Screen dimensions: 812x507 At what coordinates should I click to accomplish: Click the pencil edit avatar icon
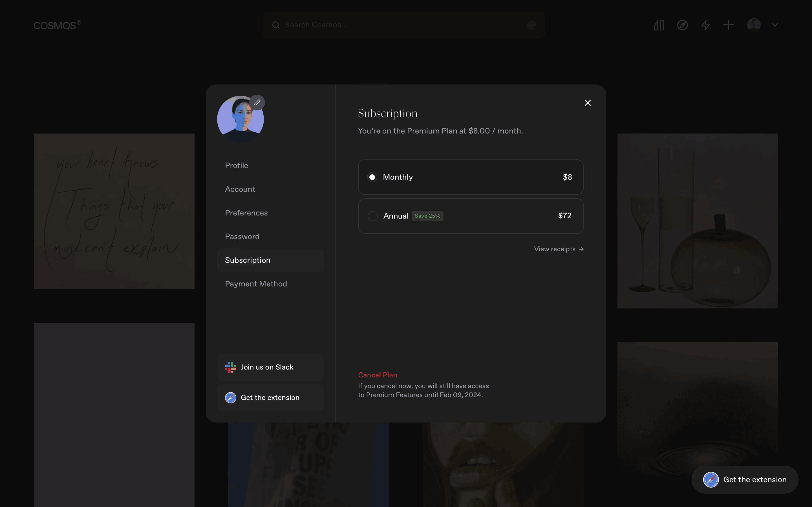click(257, 103)
